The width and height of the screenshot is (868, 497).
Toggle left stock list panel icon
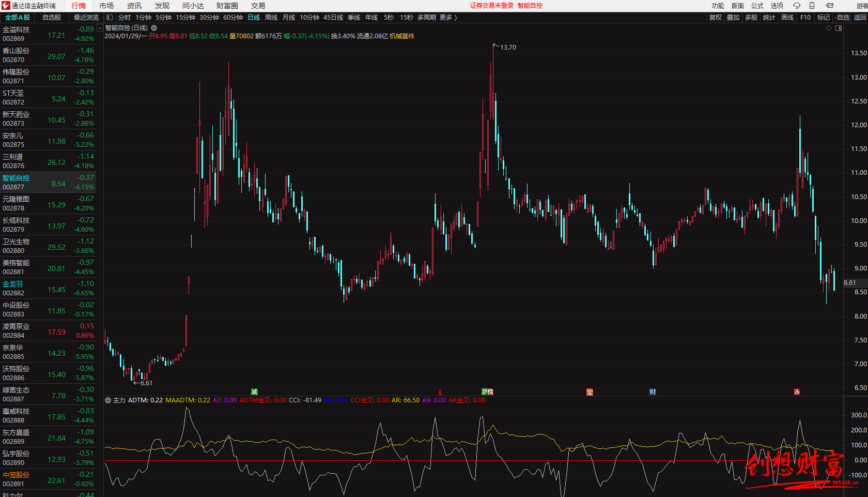click(x=110, y=18)
